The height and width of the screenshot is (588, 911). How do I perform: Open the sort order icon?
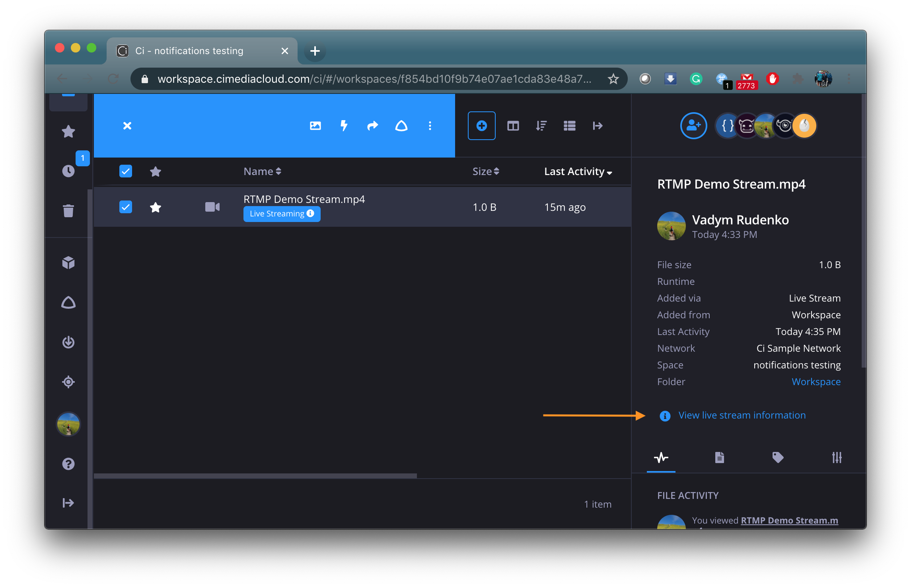click(541, 126)
